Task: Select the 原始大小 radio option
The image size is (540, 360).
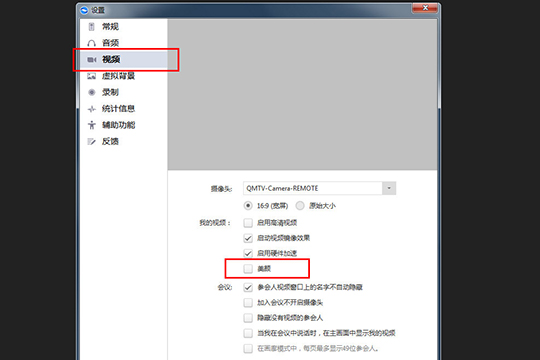Action: pos(300,206)
